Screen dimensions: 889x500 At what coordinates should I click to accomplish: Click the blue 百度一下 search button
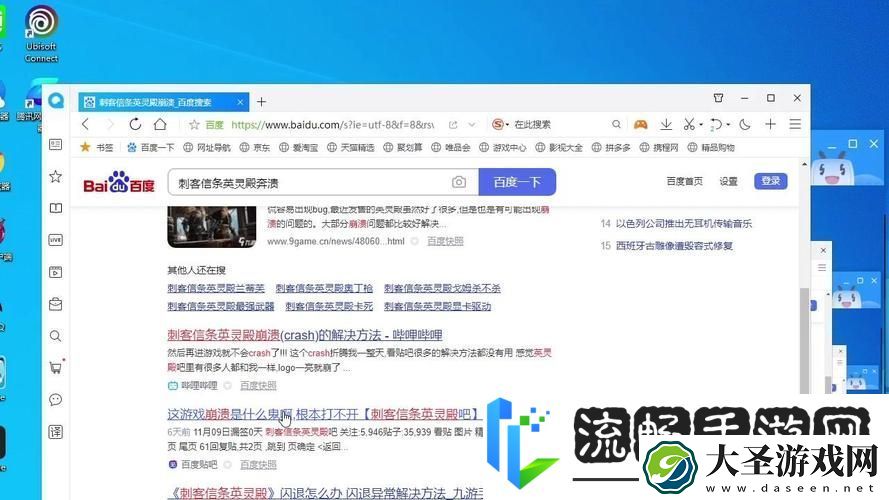click(x=517, y=182)
